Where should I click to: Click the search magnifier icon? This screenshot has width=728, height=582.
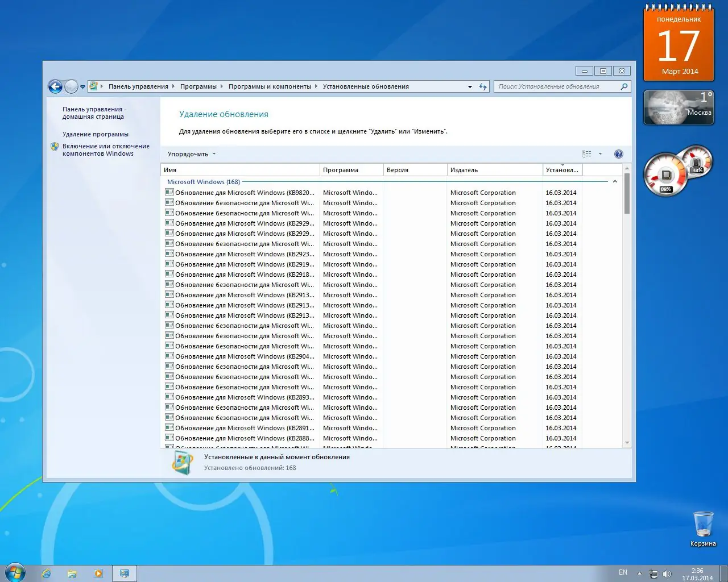624,86
